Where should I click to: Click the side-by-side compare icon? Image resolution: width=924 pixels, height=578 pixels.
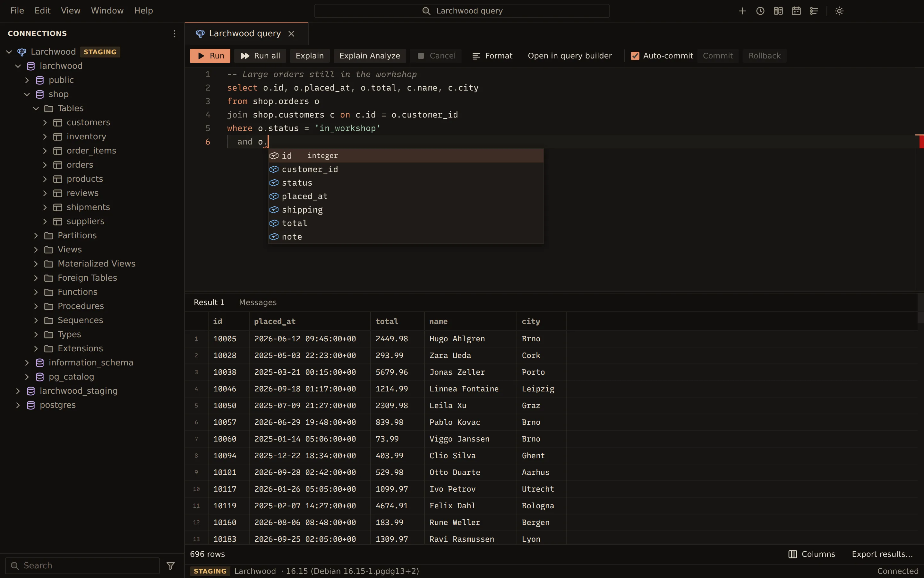778,11
